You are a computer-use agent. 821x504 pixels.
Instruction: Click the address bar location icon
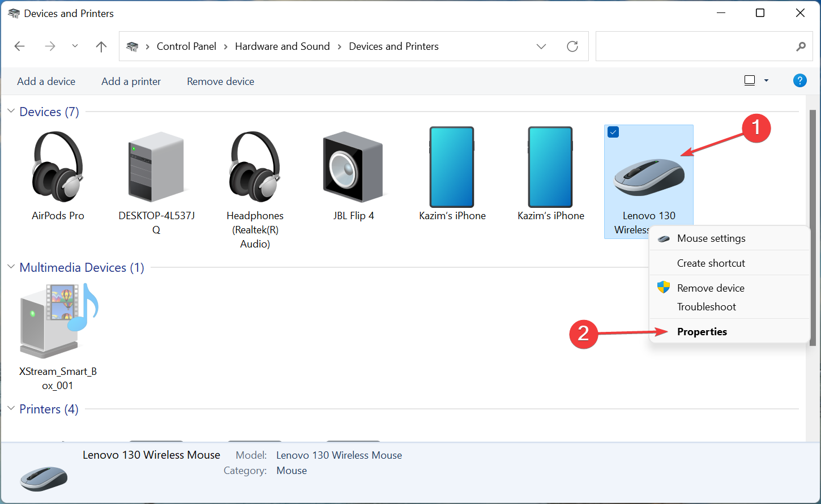pyautogui.click(x=132, y=46)
